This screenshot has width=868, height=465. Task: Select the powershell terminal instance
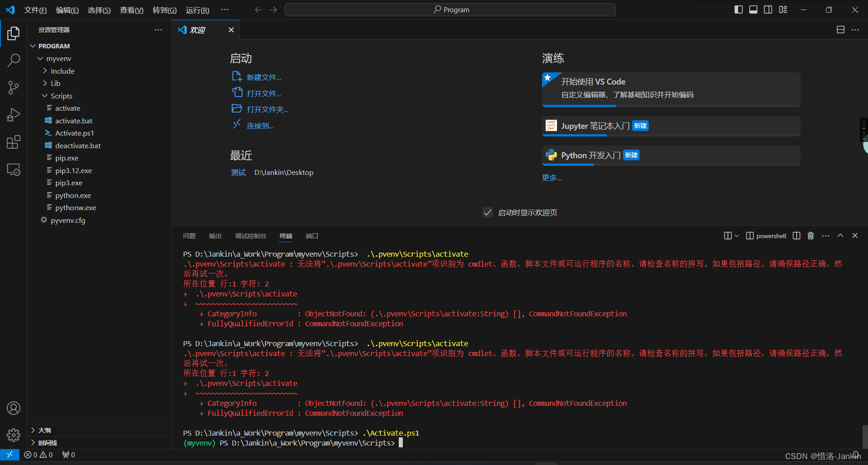pos(766,236)
